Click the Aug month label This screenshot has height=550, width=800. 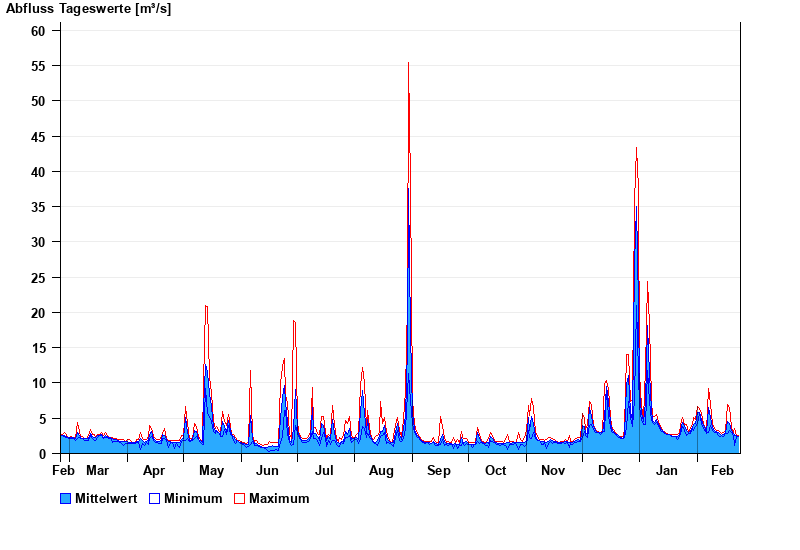[x=381, y=470]
